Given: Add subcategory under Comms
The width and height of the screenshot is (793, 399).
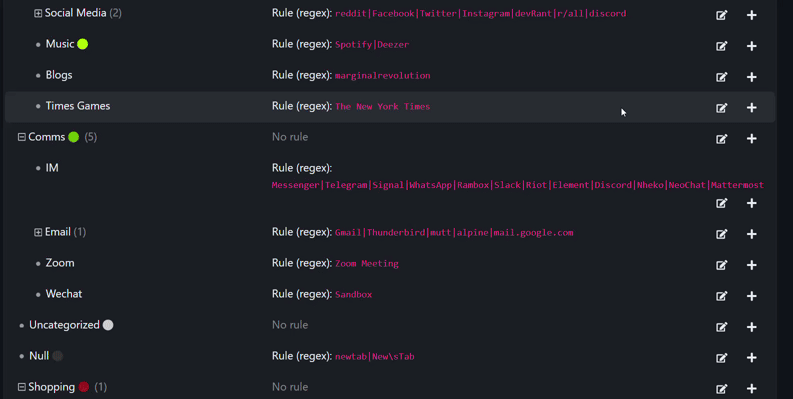Looking at the screenshot, I should click(x=752, y=139).
